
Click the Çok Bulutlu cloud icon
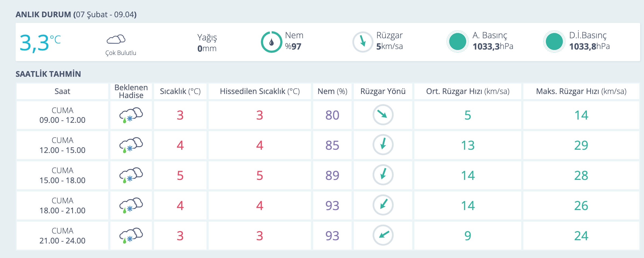[116, 39]
